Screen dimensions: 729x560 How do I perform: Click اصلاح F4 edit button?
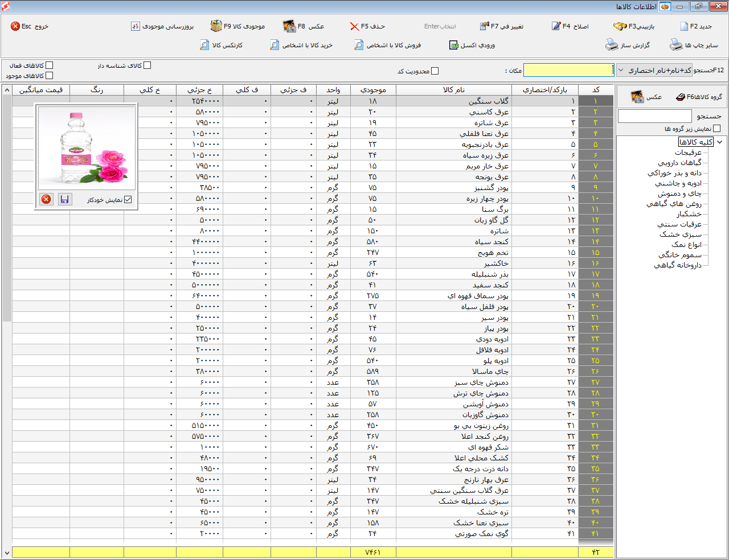tap(570, 26)
